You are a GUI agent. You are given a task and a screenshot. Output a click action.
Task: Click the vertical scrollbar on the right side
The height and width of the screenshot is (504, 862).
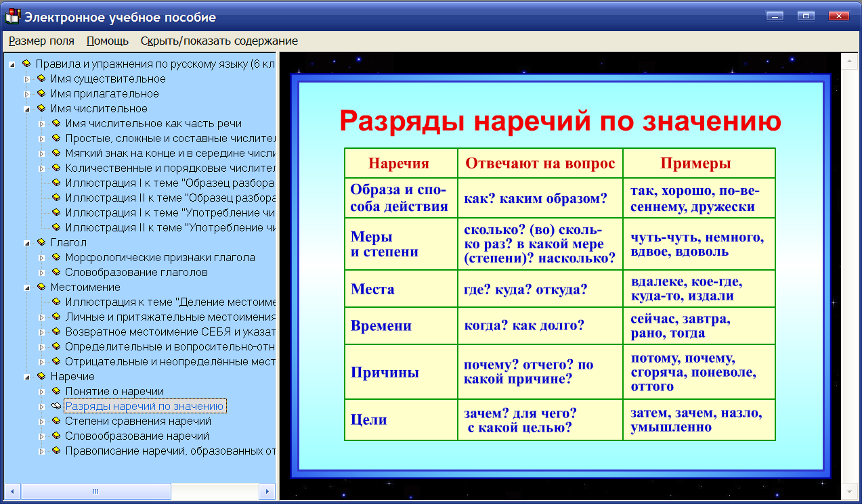849,271
